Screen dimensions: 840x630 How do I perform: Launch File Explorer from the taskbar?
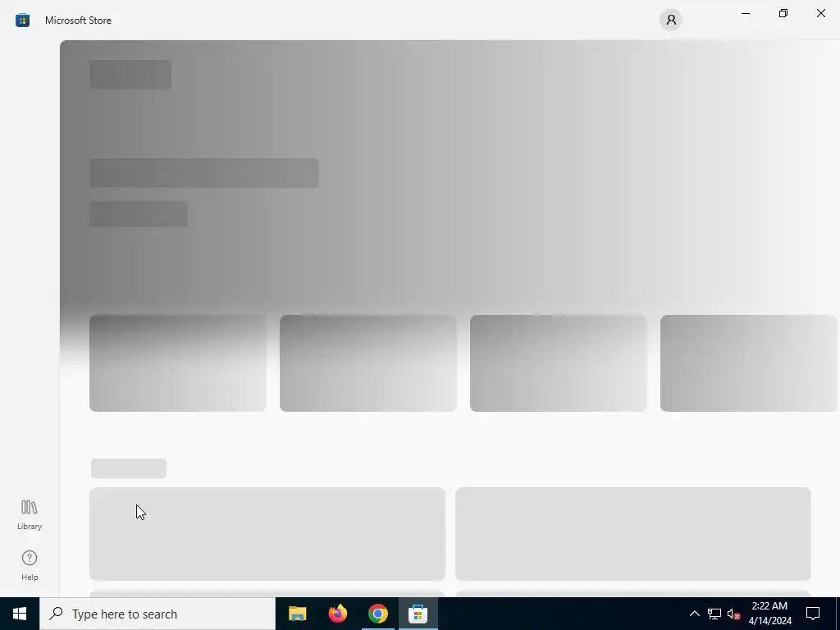[x=297, y=614]
